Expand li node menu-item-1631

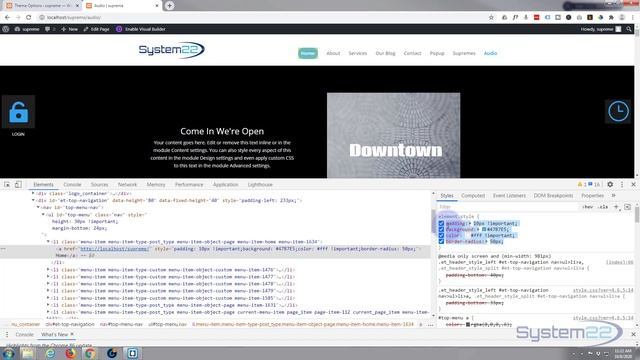click(48, 305)
